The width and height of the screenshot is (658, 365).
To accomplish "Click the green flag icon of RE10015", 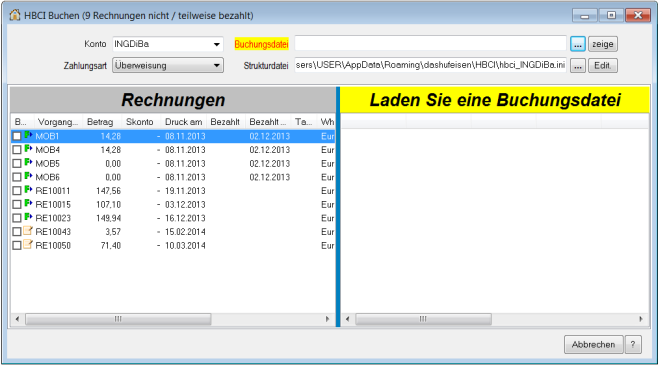I will click(28, 203).
